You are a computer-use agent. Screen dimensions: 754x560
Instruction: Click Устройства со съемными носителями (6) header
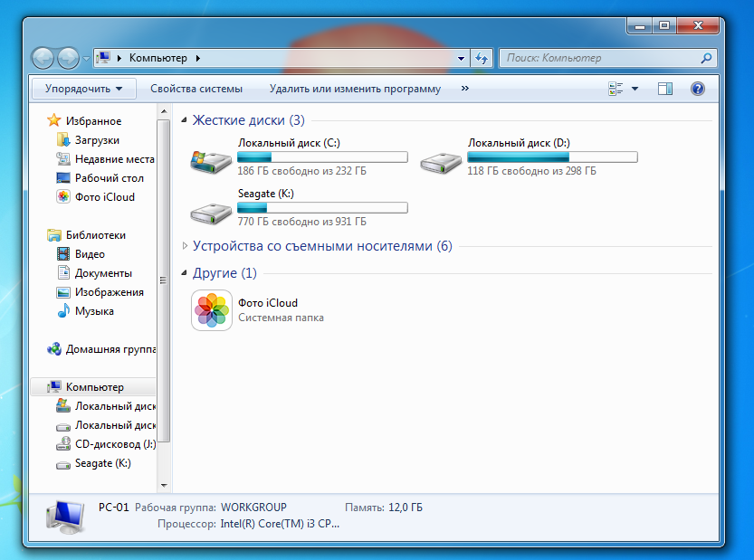point(322,246)
